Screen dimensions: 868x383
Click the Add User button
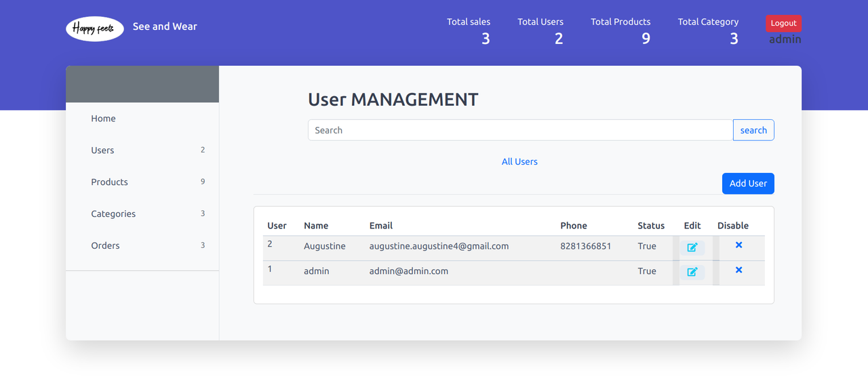pos(748,184)
